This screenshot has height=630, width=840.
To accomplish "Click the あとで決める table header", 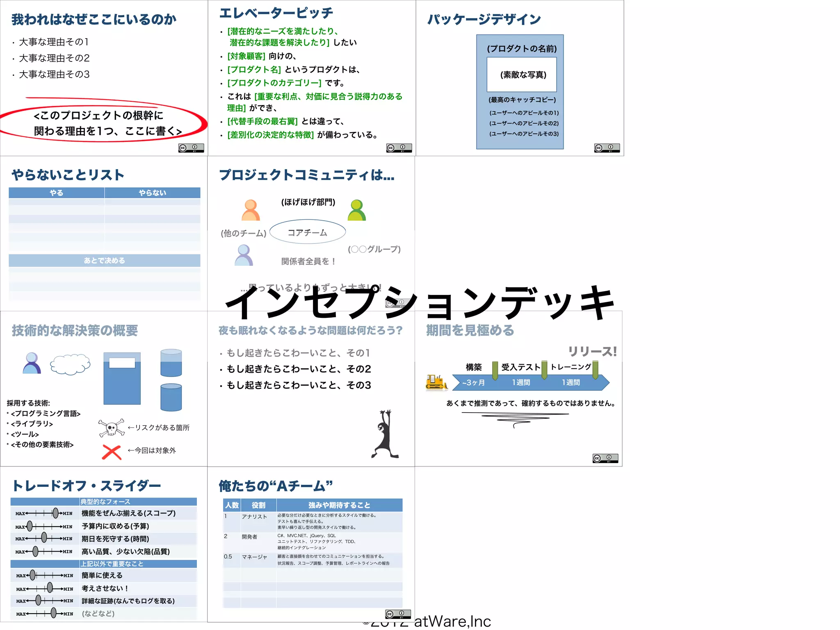I will click(x=105, y=260).
